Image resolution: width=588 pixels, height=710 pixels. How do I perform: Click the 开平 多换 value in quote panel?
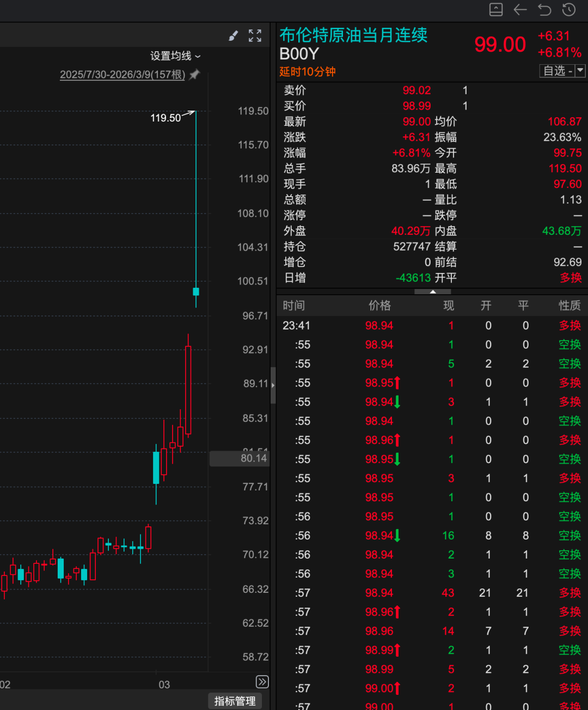pyautogui.click(x=571, y=278)
